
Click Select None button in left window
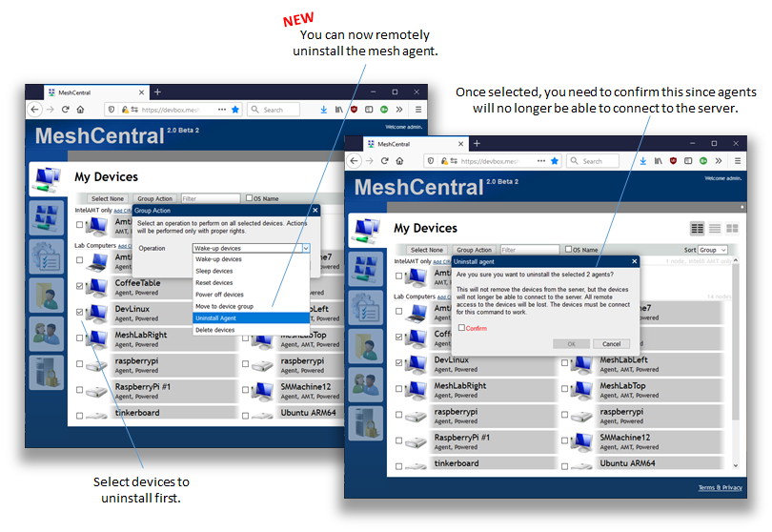point(108,198)
